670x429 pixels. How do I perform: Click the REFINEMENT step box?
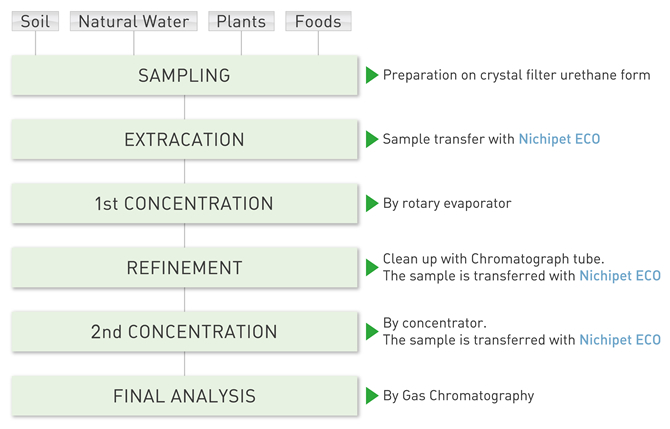pyautogui.click(x=185, y=267)
